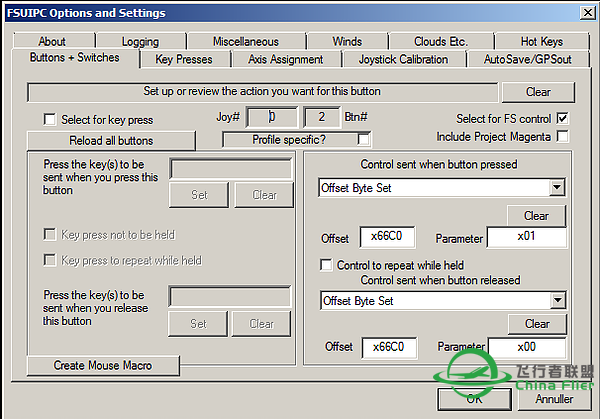Expand the button released control dropdown

pyautogui.click(x=557, y=300)
